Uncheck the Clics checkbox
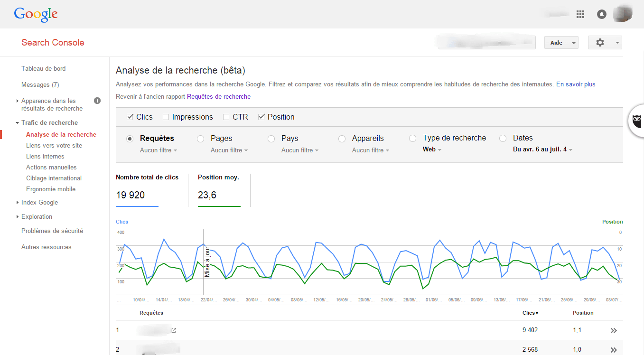 [130, 117]
